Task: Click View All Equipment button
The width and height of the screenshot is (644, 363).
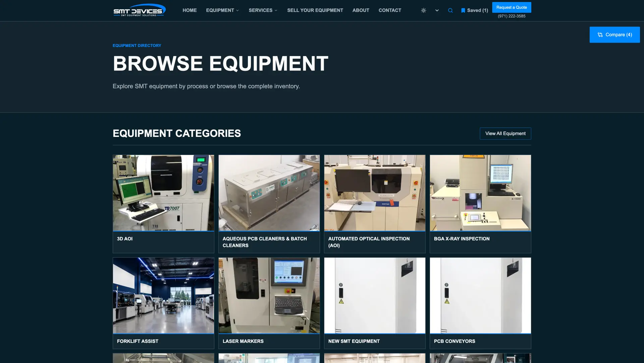Action: (x=505, y=134)
